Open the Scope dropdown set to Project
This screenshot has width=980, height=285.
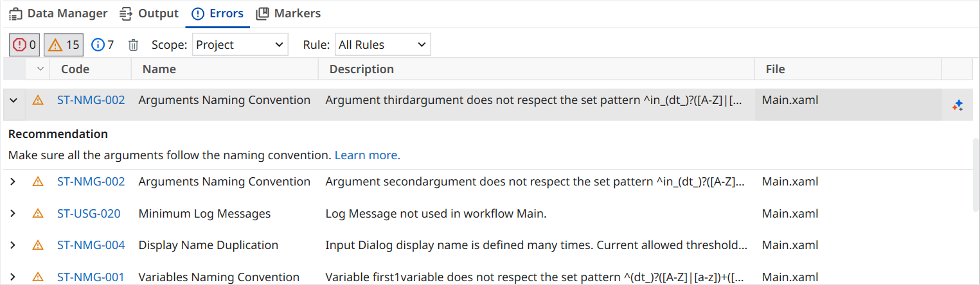pos(239,45)
